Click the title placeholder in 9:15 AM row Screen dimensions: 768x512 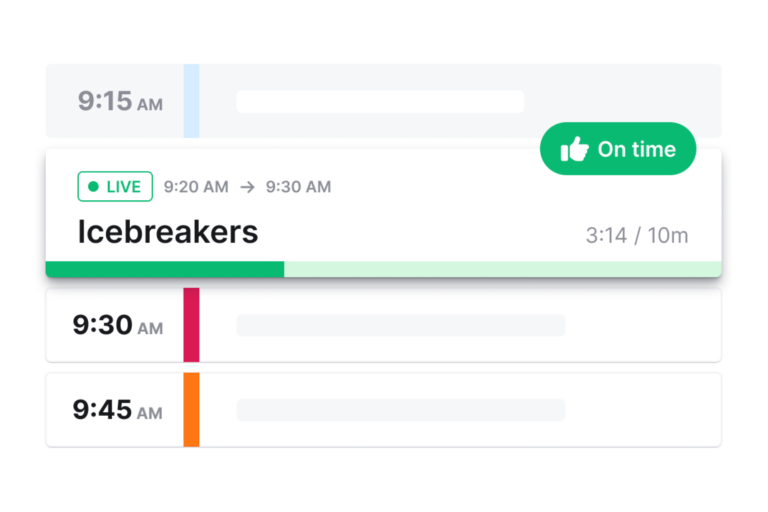tap(380, 101)
